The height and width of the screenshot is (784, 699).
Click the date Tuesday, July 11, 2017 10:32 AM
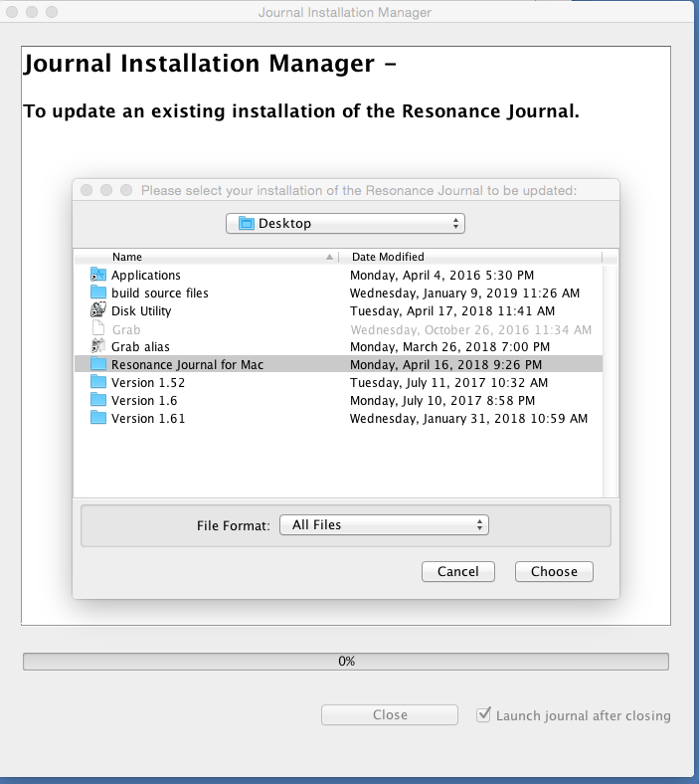(x=448, y=382)
